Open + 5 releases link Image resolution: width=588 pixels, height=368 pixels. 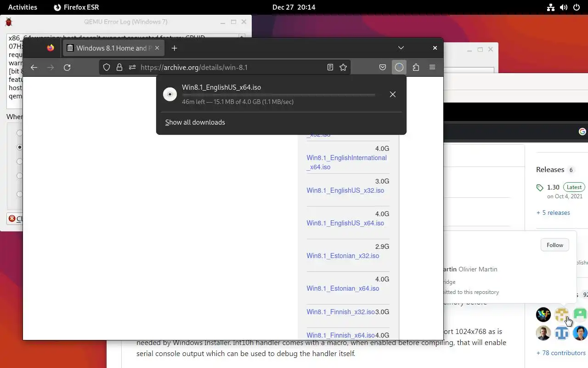553,213
